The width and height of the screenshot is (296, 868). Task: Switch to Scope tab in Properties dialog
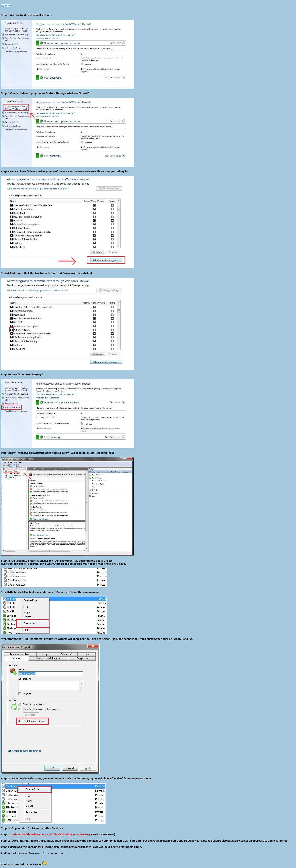coord(45,654)
